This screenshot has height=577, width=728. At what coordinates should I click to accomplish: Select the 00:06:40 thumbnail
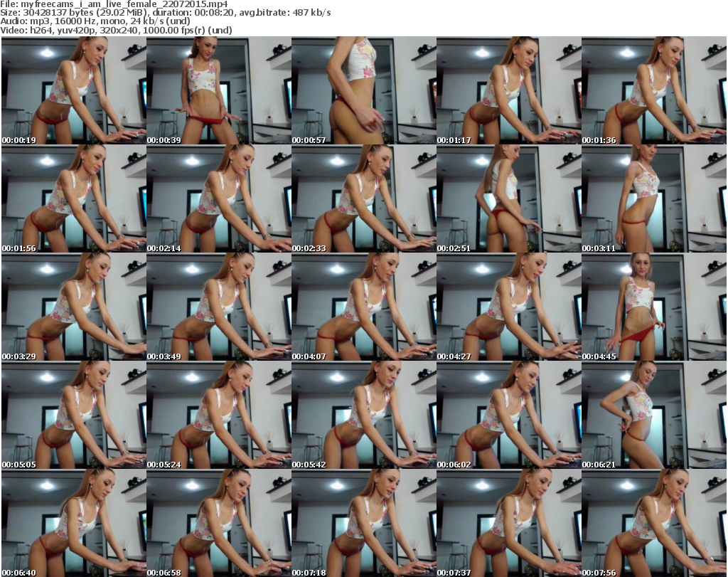pyautogui.click(x=74, y=523)
